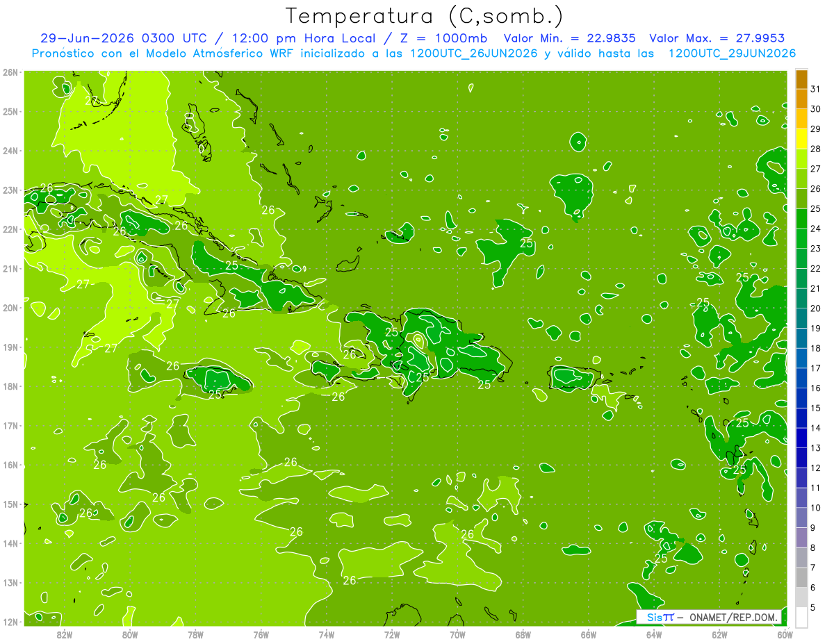
Task: Click the '14N' latitude axis label
Action: pyautogui.click(x=10, y=543)
